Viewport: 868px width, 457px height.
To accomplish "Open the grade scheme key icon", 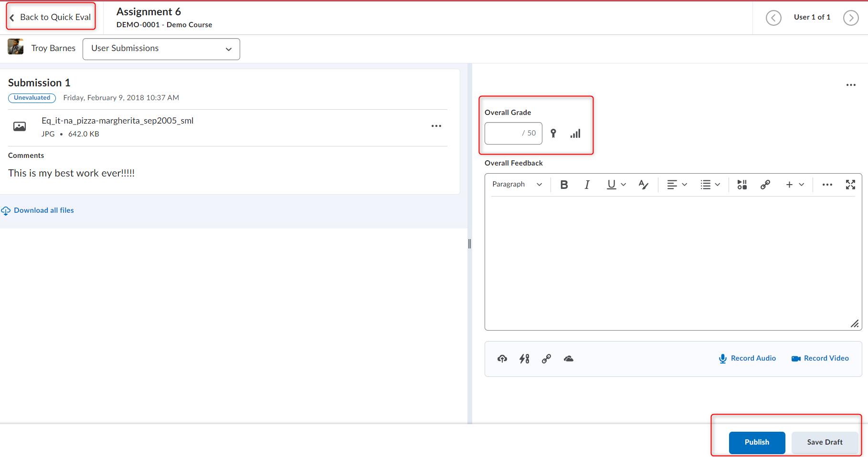I will 553,134.
